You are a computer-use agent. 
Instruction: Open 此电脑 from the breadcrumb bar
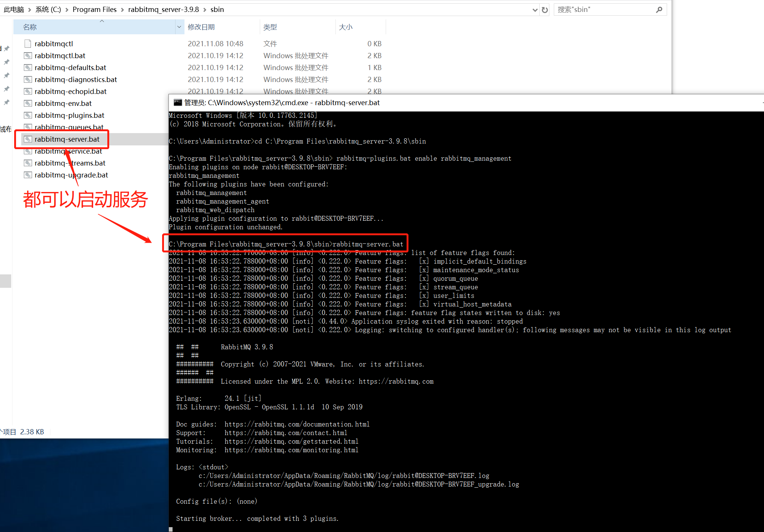point(13,9)
